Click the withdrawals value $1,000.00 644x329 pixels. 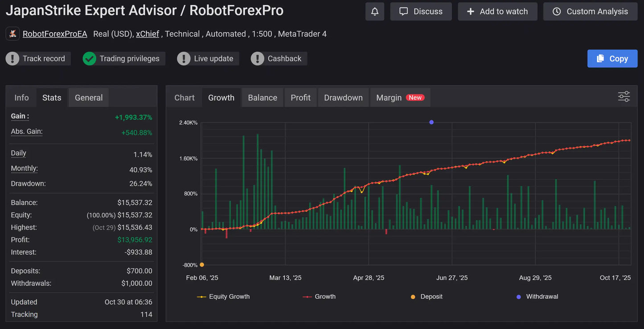click(137, 284)
